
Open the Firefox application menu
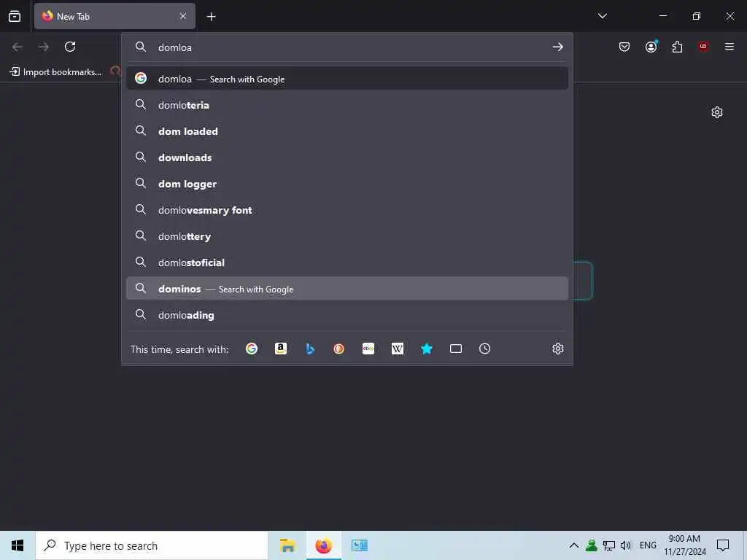tap(729, 47)
